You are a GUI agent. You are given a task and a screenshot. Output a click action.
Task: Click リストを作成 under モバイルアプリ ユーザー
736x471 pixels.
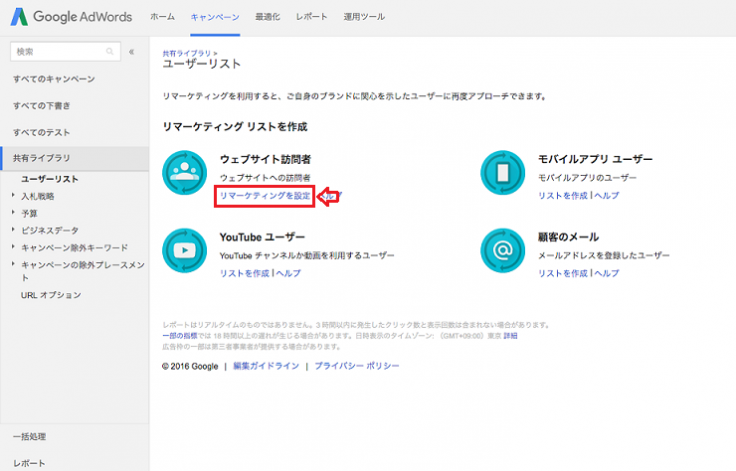click(x=563, y=195)
